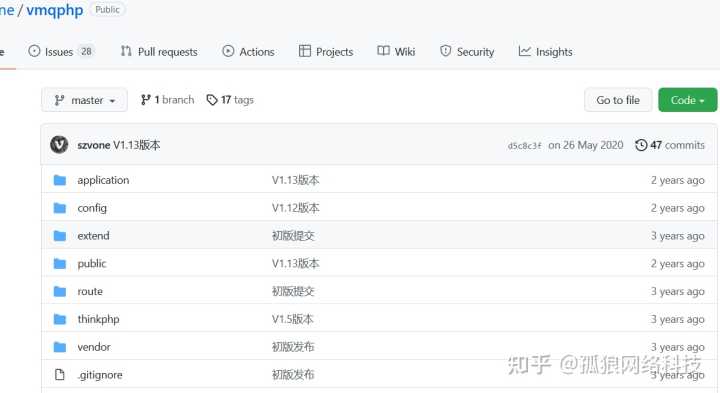Click the .gitignore file icon

tap(60, 375)
